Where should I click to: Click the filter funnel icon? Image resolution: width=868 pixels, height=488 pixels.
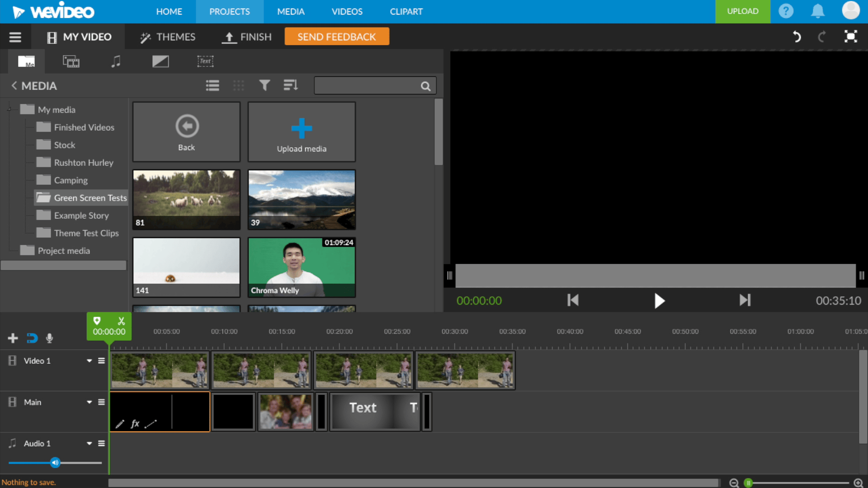[x=264, y=85]
